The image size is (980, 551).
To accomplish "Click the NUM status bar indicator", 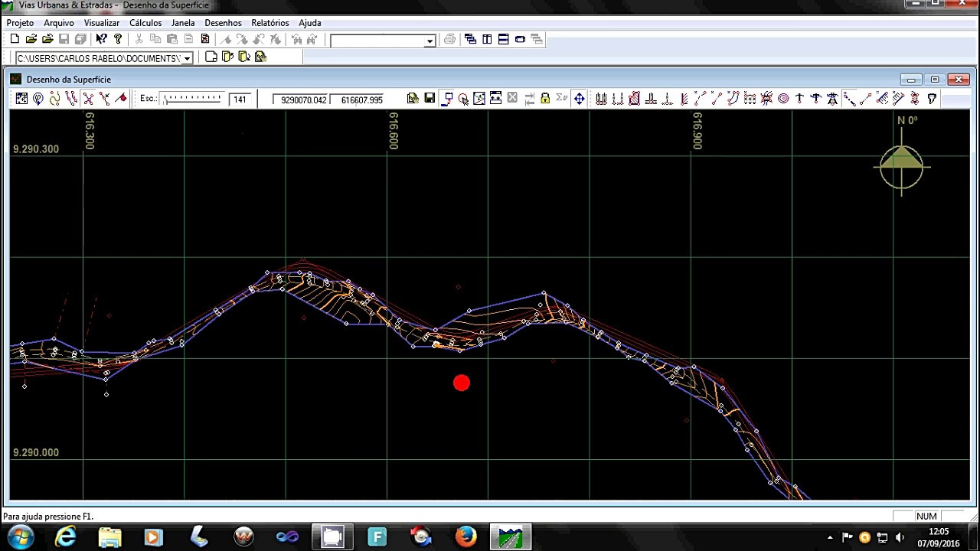I will 926,517.
